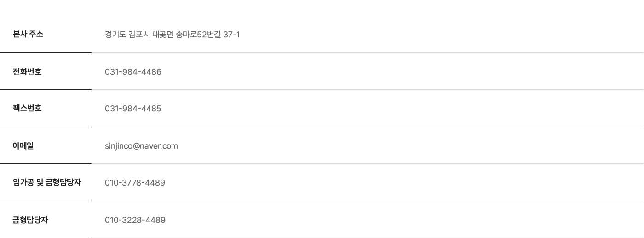This screenshot has width=644, height=238.
Task: Click the 주소 word in the address label
Action: pos(36,34)
